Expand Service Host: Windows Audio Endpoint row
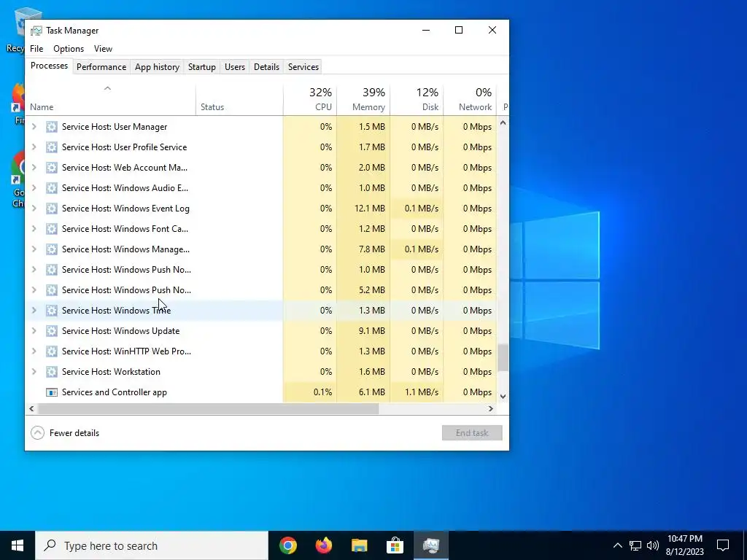 coord(34,188)
